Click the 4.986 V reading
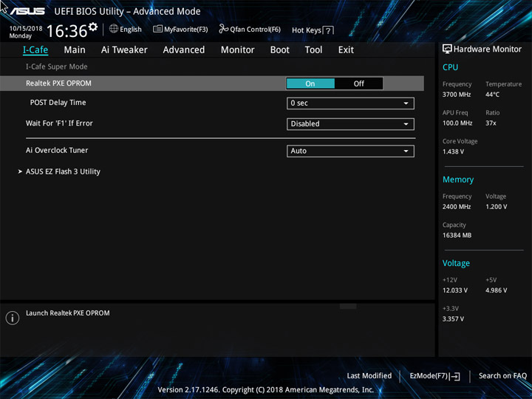Image resolution: width=532 pixels, height=399 pixels. click(x=497, y=290)
